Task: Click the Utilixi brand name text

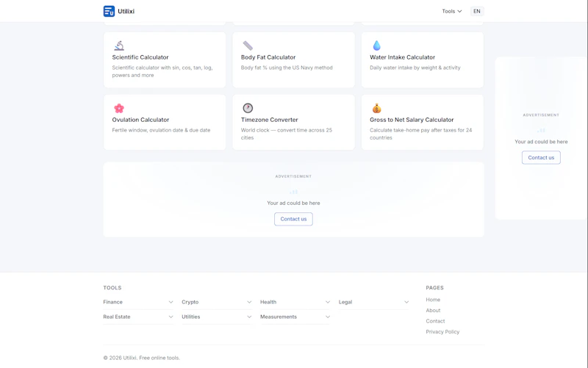Action: click(126, 11)
